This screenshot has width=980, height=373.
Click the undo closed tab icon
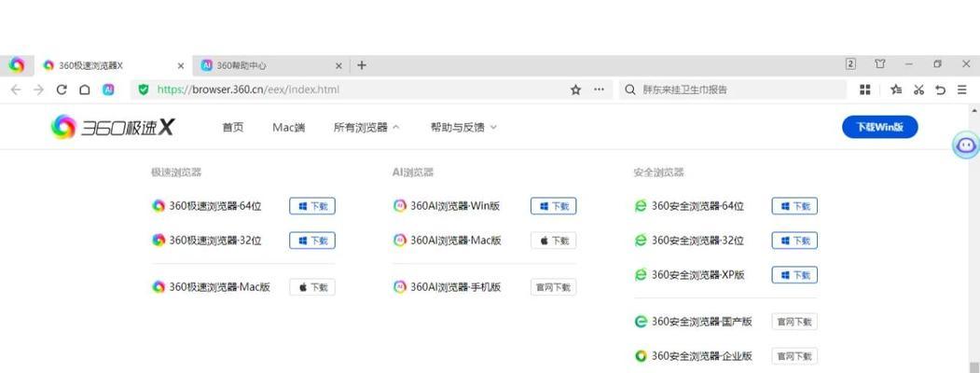tap(940, 90)
